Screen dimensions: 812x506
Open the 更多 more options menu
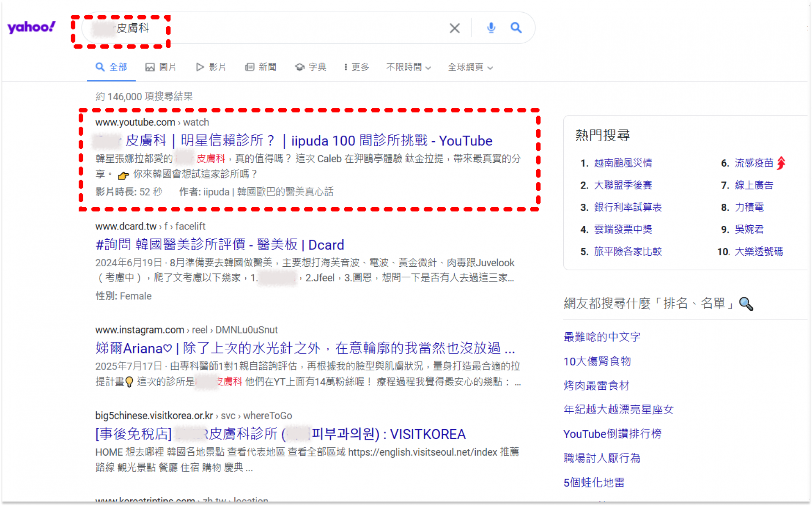click(357, 67)
